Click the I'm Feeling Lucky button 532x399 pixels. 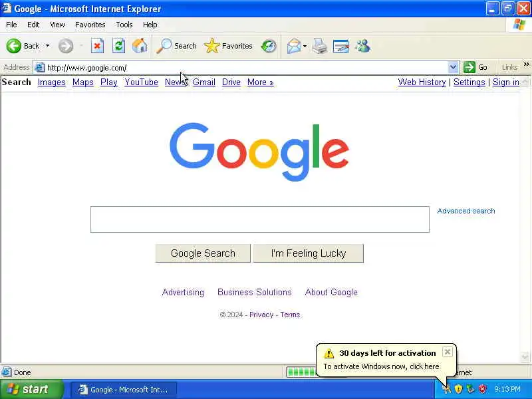click(309, 253)
